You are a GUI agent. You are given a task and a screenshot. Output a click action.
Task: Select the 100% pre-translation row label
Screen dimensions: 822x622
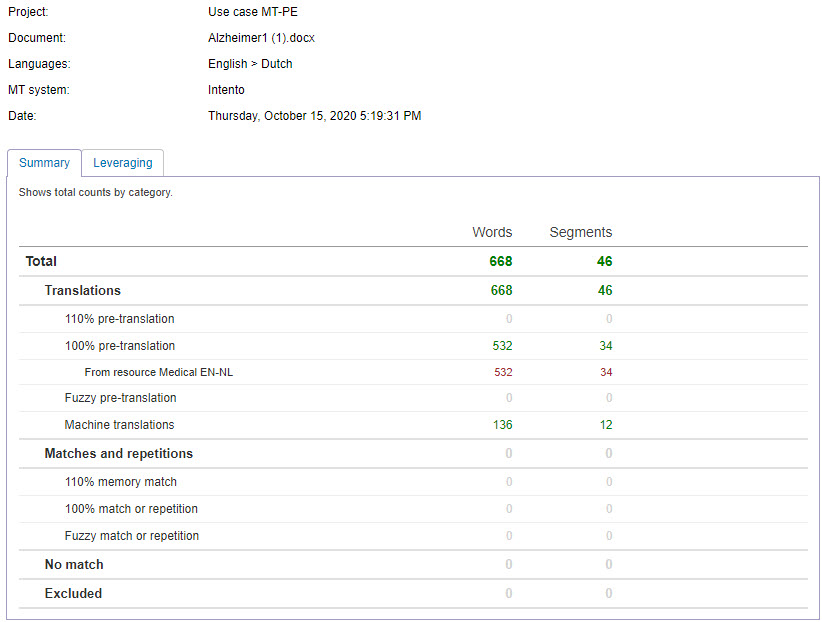pos(119,346)
